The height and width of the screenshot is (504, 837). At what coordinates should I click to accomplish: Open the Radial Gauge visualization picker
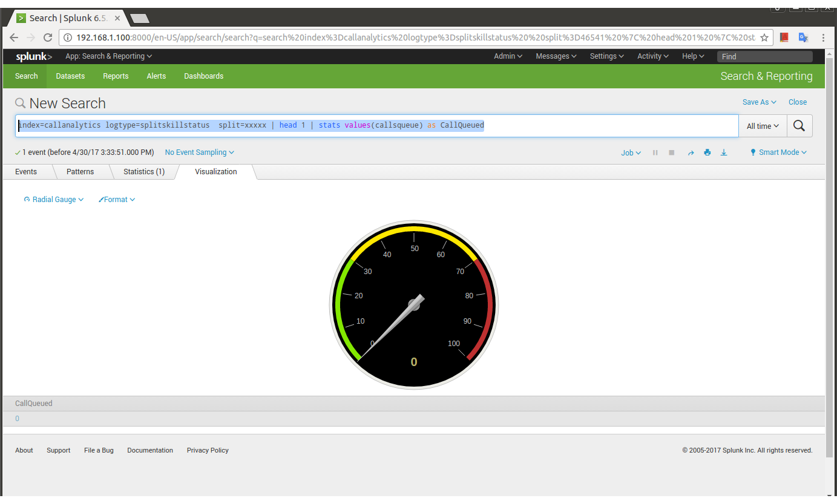coord(54,200)
